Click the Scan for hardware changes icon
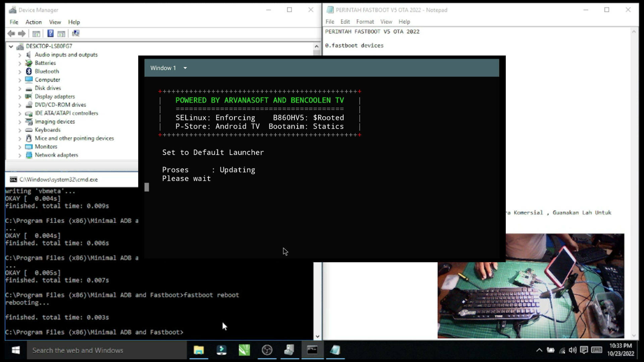The image size is (644, 362). [76, 33]
